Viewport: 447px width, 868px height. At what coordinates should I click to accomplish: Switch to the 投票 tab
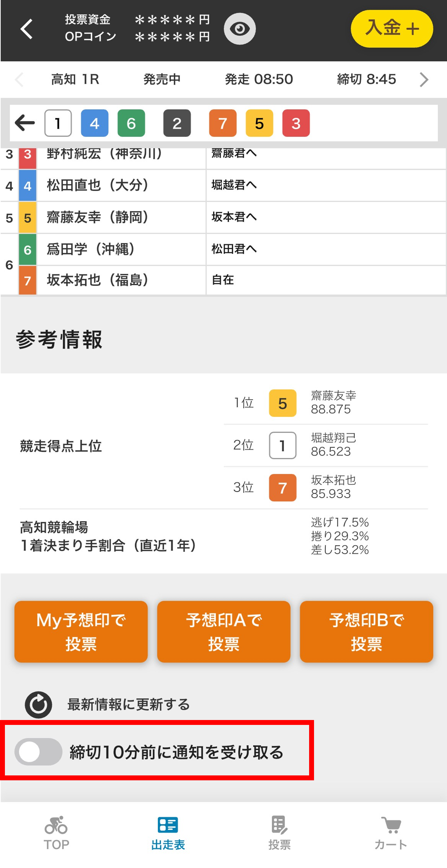click(x=279, y=833)
